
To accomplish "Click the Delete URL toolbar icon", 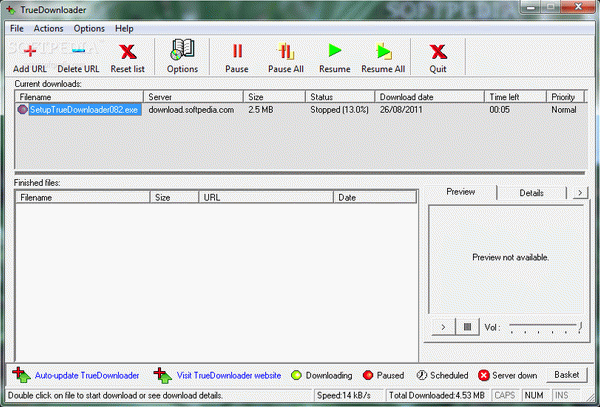I will coord(78,51).
